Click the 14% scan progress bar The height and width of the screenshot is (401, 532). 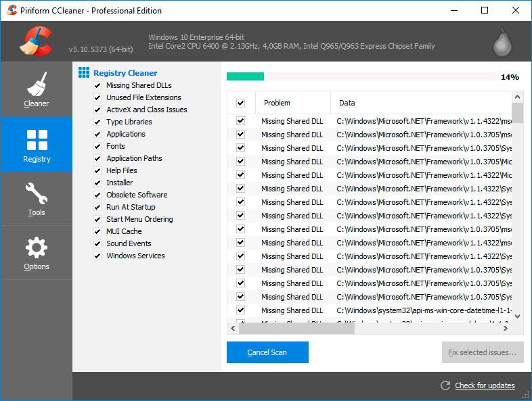point(361,76)
